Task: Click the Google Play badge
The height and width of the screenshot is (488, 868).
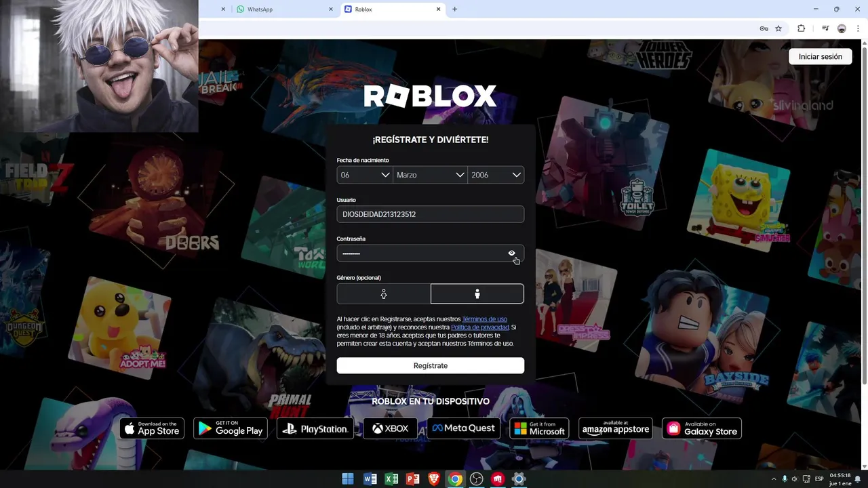Action: 231,428
